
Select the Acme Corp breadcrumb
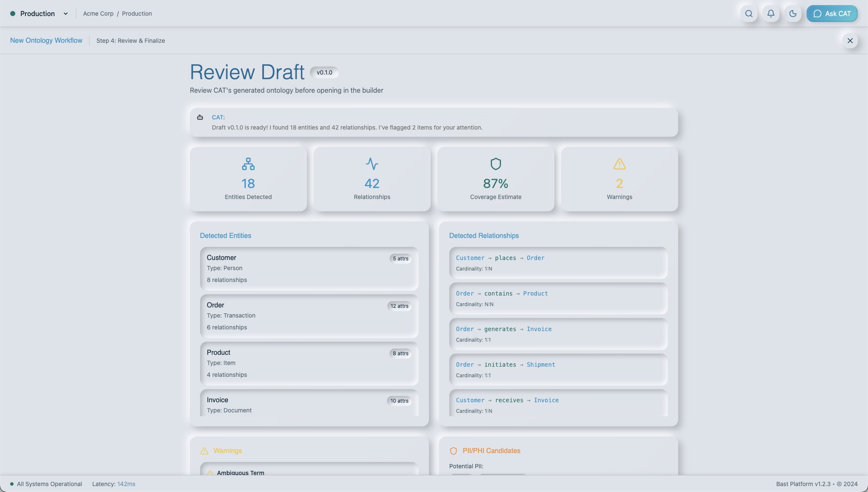tap(98, 14)
